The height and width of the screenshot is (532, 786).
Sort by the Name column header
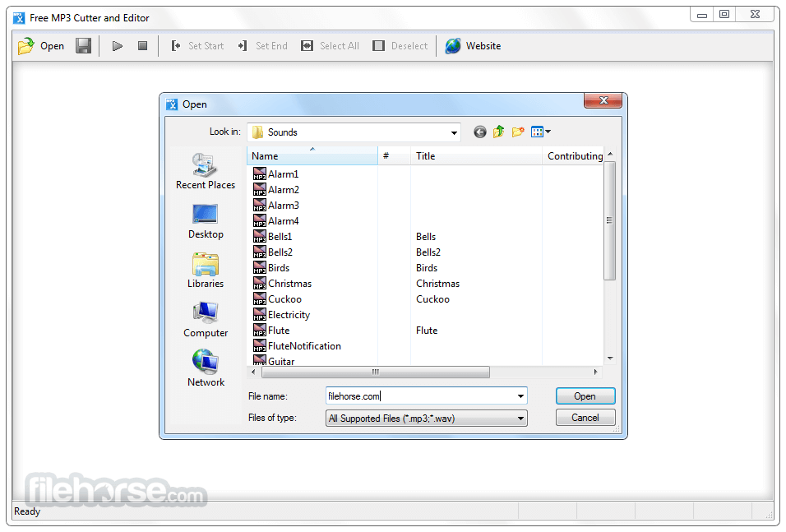coord(312,156)
